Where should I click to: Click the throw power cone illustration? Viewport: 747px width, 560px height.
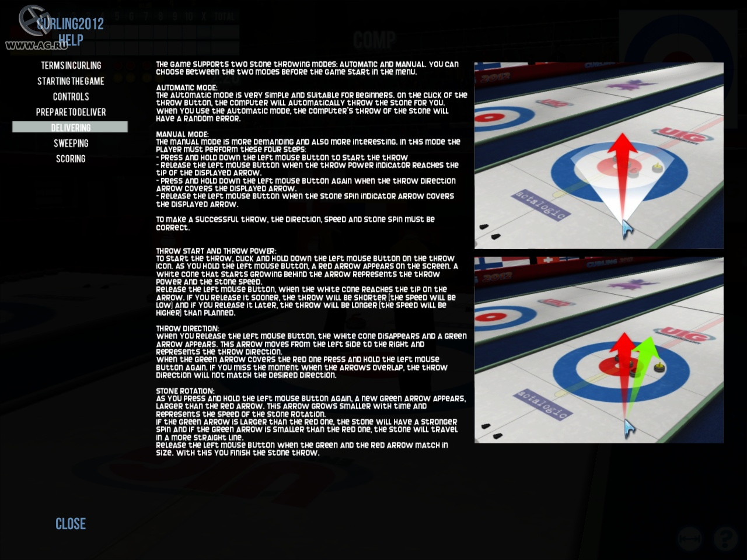pyautogui.click(x=599, y=156)
